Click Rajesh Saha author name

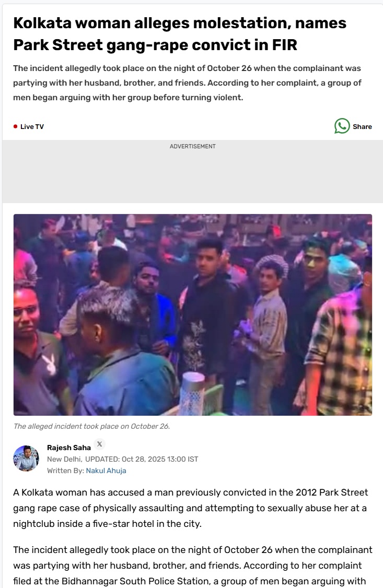[x=68, y=448]
